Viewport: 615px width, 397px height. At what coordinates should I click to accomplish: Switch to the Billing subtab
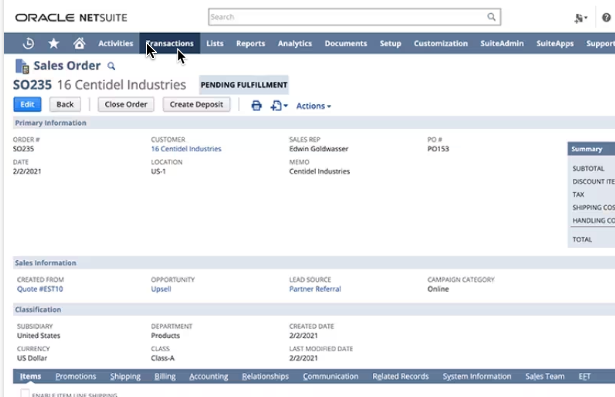165,376
